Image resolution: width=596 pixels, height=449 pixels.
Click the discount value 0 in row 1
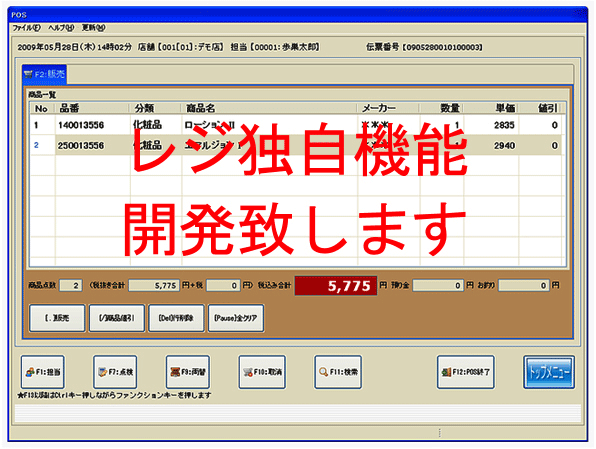click(555, 125)
